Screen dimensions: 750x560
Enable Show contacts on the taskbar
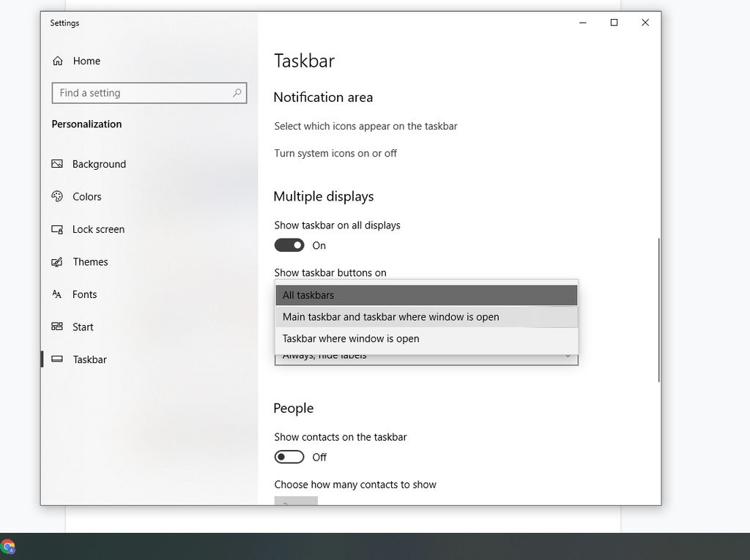point(289,457)
